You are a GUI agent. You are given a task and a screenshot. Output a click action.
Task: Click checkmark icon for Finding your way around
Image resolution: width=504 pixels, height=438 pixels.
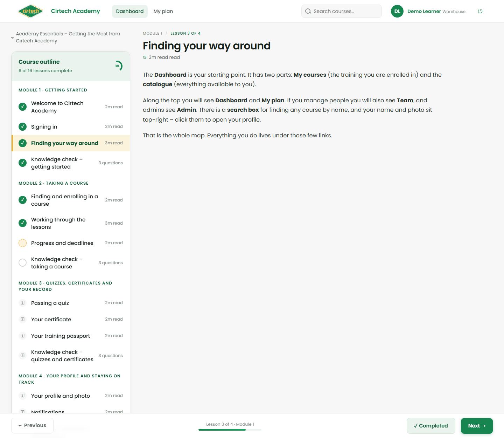pos(22,143)
